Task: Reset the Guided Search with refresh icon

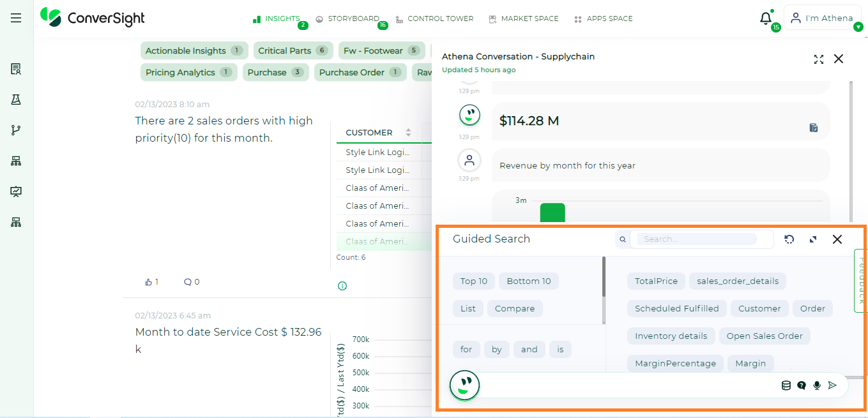Action: [789, 239]
